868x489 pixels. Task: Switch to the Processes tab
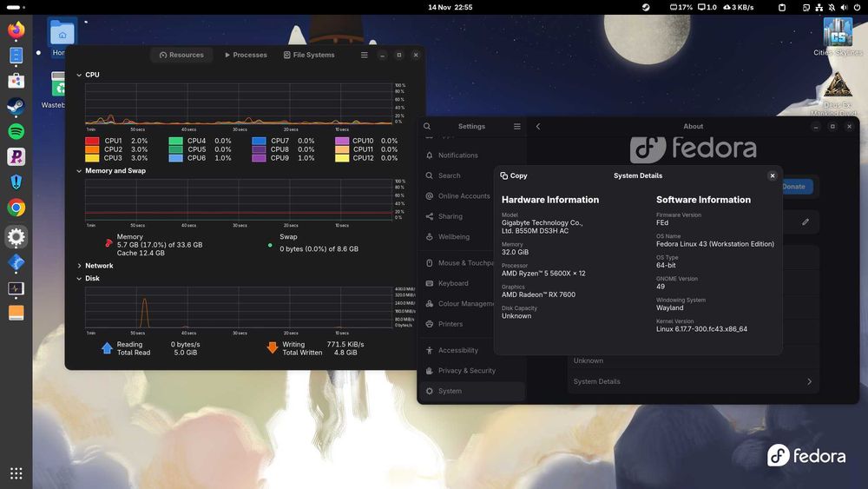(x=246, y=55)
